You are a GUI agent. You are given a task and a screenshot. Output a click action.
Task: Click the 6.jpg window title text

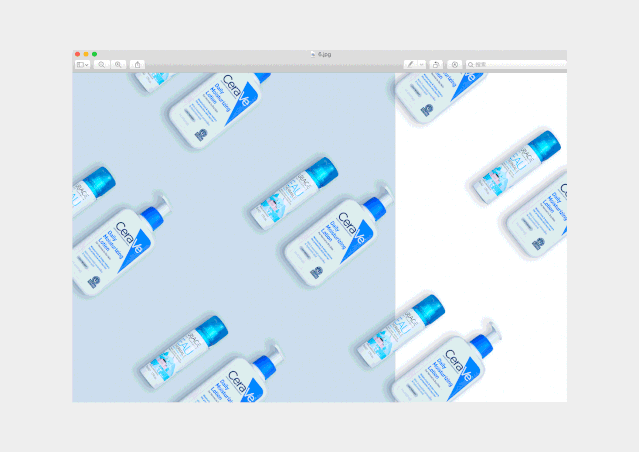pyautogui.click(x=324, y=54)
